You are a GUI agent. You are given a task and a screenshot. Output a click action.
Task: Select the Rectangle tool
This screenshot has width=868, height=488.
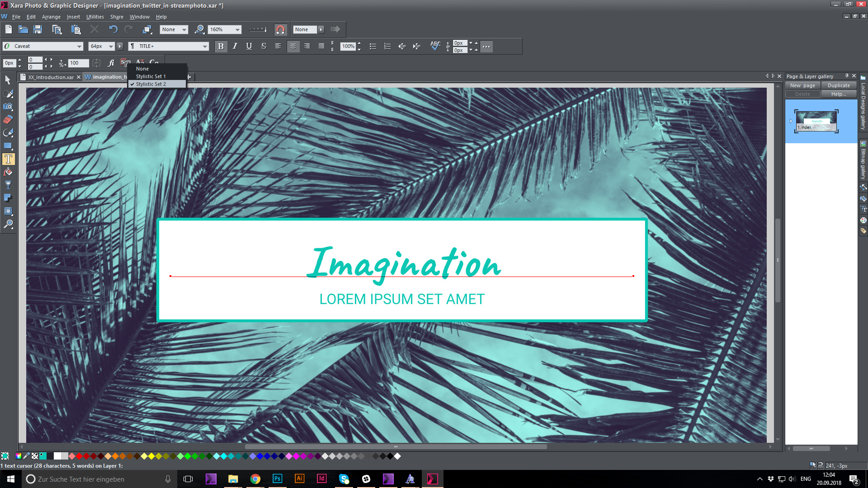[x=8, y=145]
